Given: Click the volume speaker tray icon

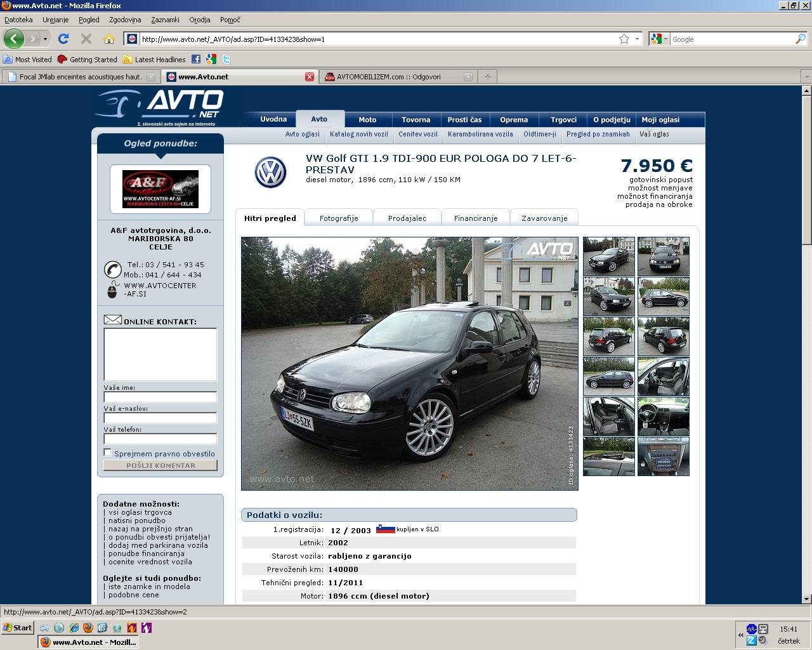Looking at the screenshot, I should click(763, 640).
